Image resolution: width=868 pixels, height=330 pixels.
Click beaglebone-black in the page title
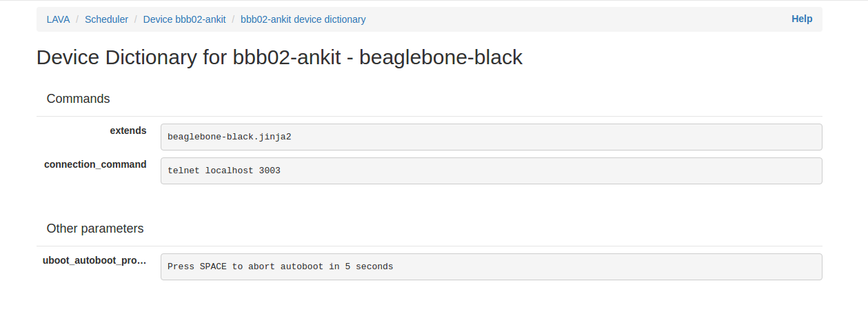click(441, 57)
